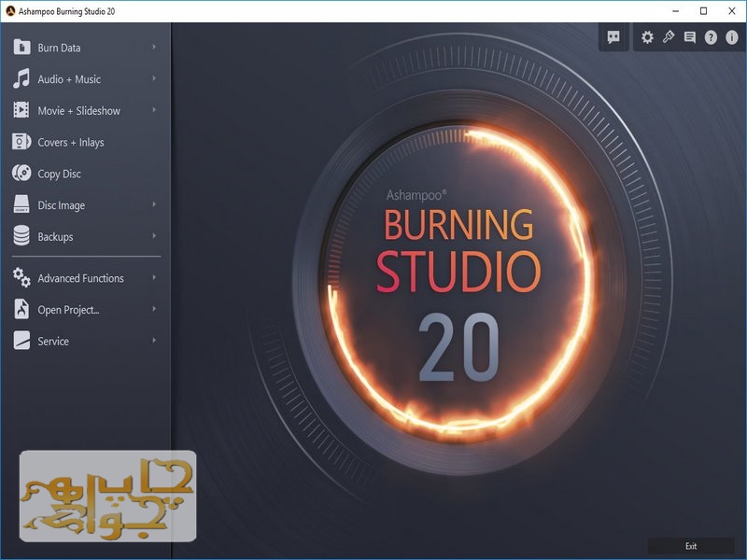This screenshot has height=560, width=747.
Task: Click the Movie + Slideshow film icon
Action: coord(21,110)
